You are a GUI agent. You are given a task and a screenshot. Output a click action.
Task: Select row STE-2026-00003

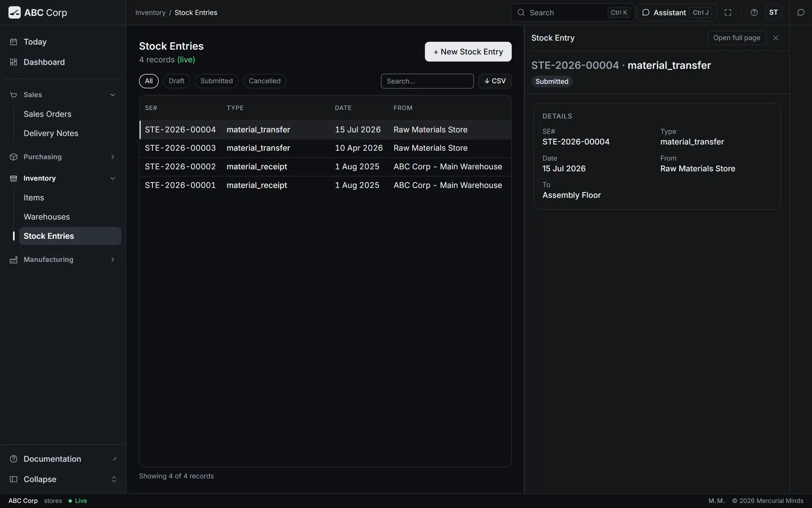tap(325, 148)
